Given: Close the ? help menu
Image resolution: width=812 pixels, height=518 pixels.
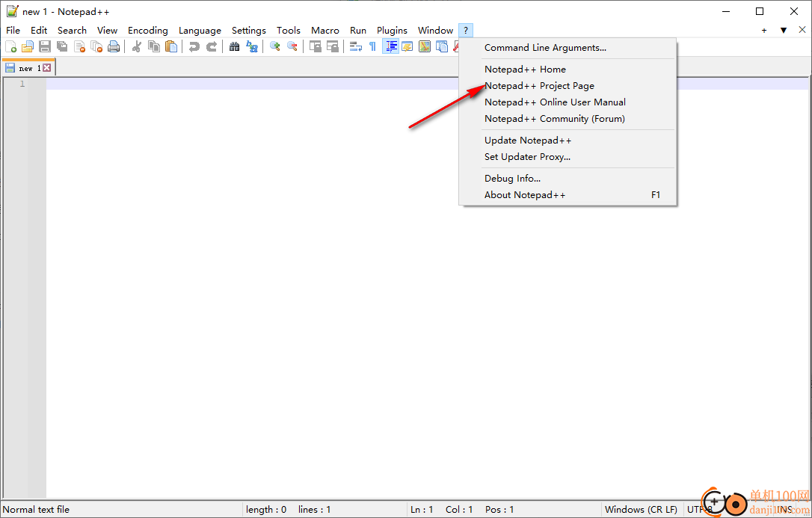Looking at the screenshot, I should pyautogui.click(x=466, y=31).
